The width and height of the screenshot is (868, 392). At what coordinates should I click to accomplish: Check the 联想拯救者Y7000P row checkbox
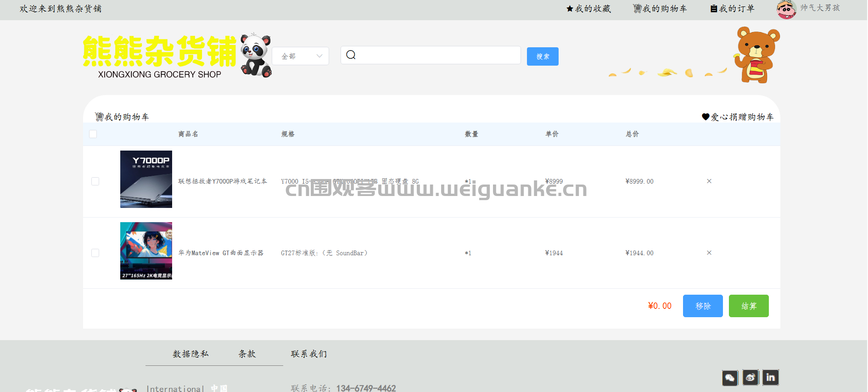[95, 181]
